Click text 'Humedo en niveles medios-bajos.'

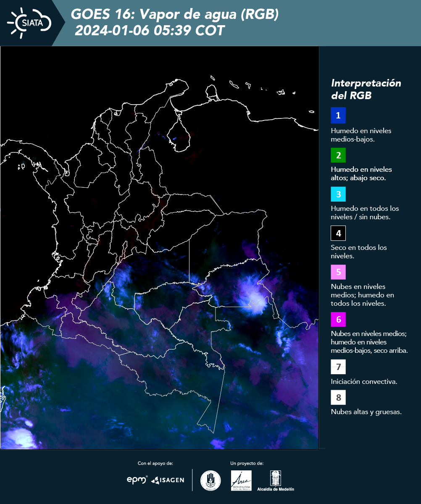pos(361,135)
